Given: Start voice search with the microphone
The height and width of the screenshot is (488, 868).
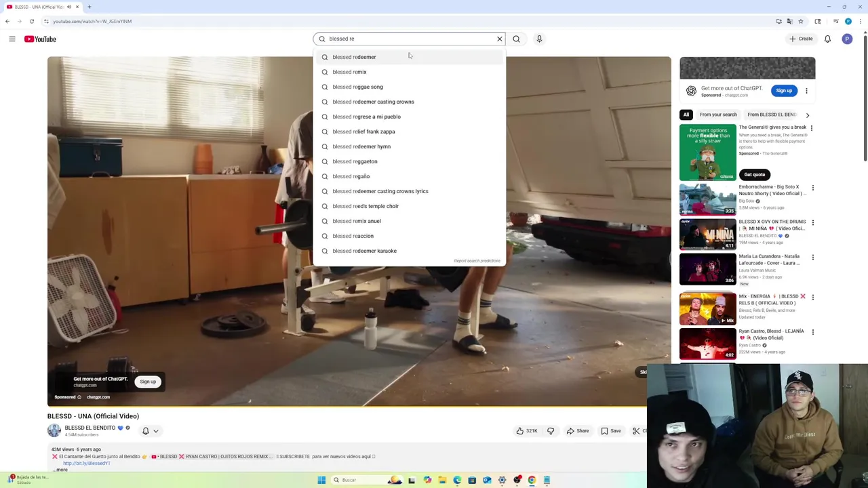Looking at the screenshot, I should (539, 39).
